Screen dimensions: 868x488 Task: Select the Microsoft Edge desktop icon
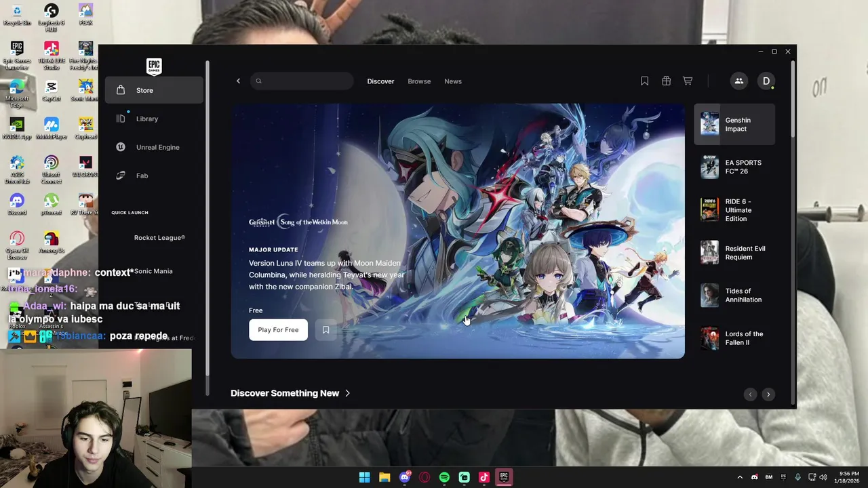pos(17,94)
